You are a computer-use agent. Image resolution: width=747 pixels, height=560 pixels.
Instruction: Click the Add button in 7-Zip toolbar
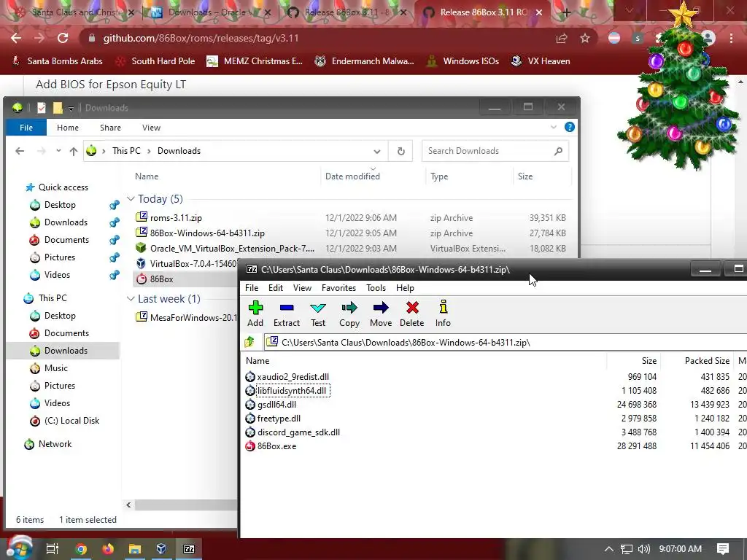[255, 314]
